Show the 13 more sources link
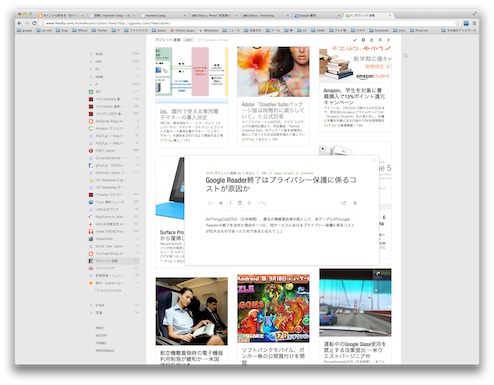494x385 pixels. coord(108,290)
